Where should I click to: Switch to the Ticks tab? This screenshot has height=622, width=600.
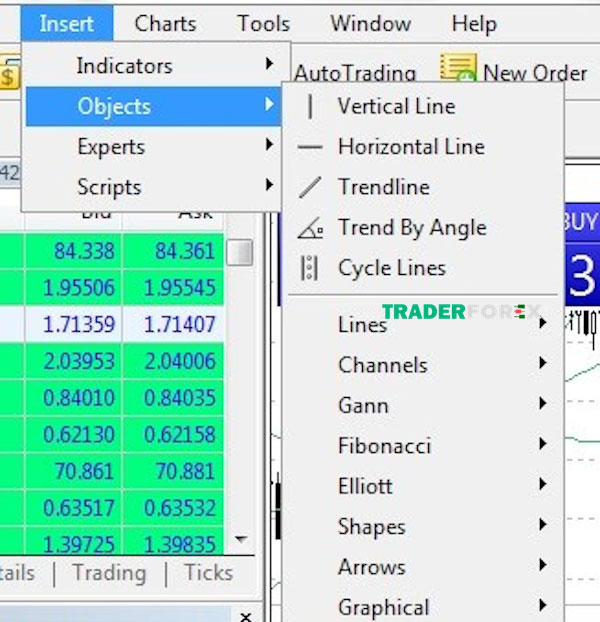tap(209, 573)
